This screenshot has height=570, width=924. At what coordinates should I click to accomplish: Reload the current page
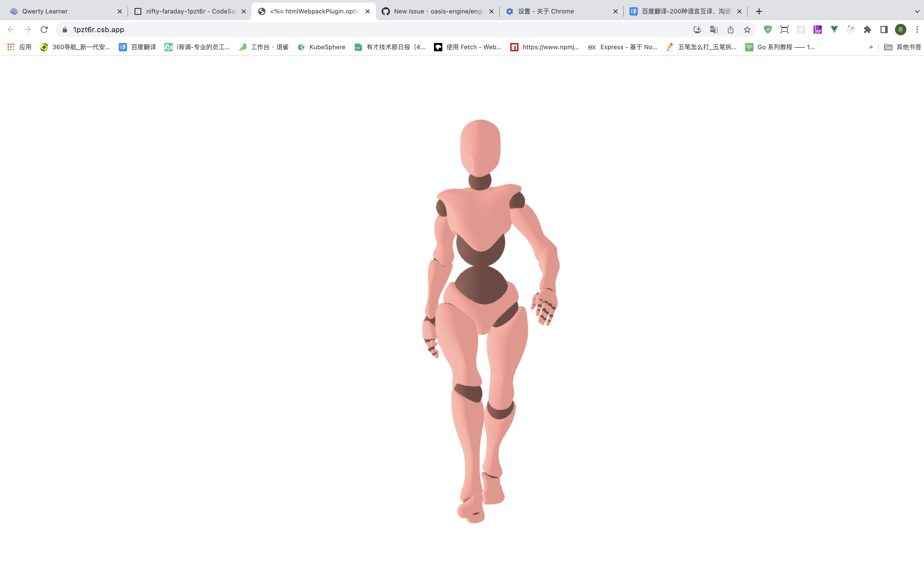[x=44, y=29]
